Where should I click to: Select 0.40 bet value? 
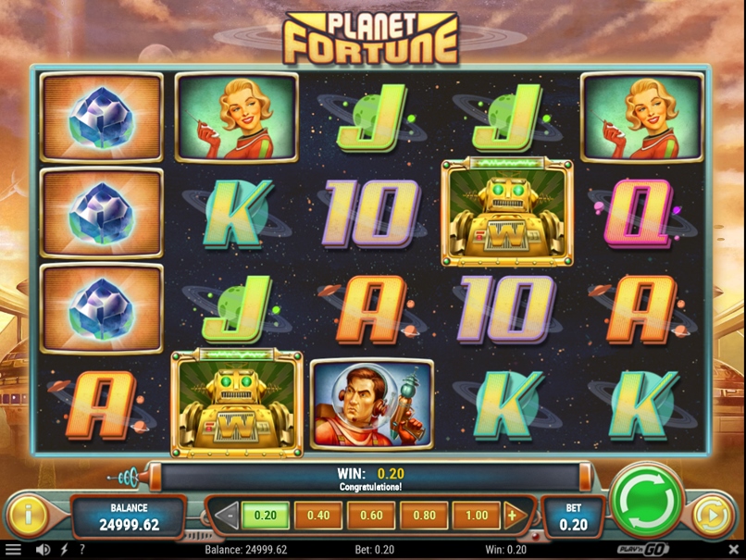(x=318, y=516)
